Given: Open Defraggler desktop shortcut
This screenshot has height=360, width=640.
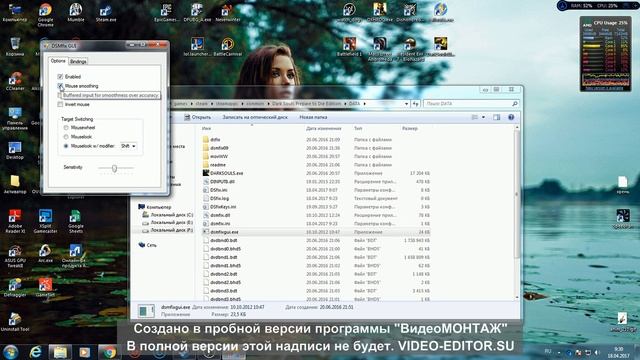Looking at the screenshot, I should [x=15, y=287].
